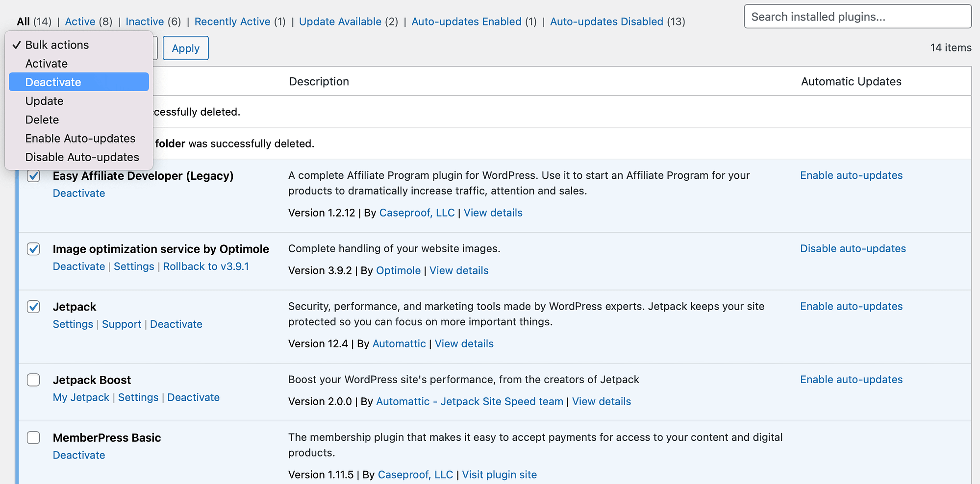Click 'Complete handling of your website images.' text
Screen dimensions: 980x484
tap(394, 248)
